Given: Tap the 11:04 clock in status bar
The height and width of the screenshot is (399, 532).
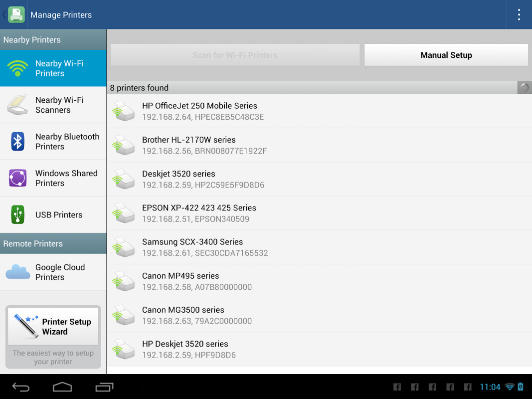Looking at the screenshot, I should (x=490, y=387).
